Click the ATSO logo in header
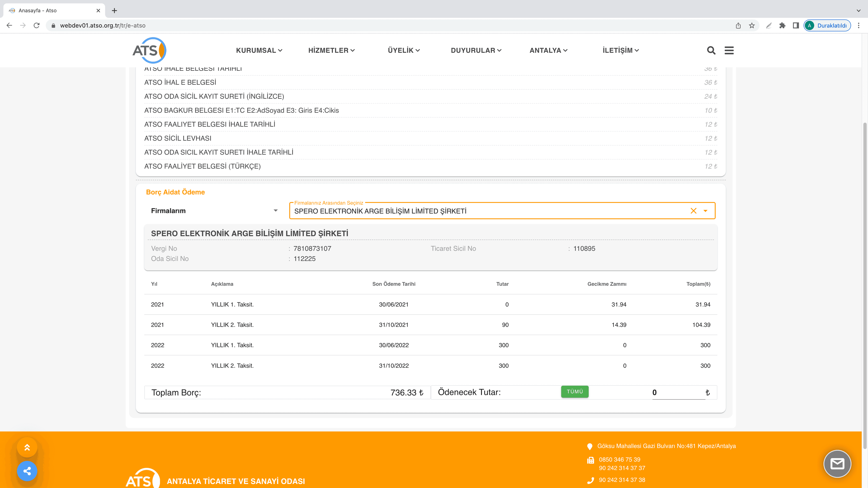This screenshot has height=488, width=868. point(149,50)
